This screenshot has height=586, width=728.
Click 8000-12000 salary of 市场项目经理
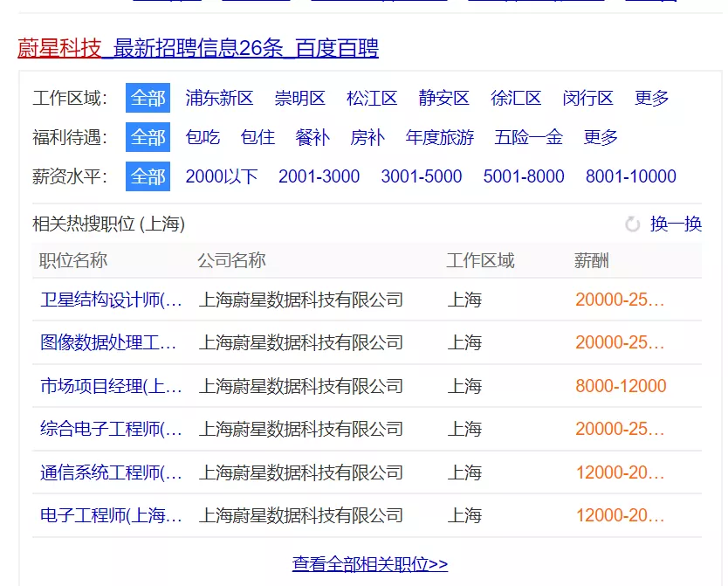click(x=621, y=386)
